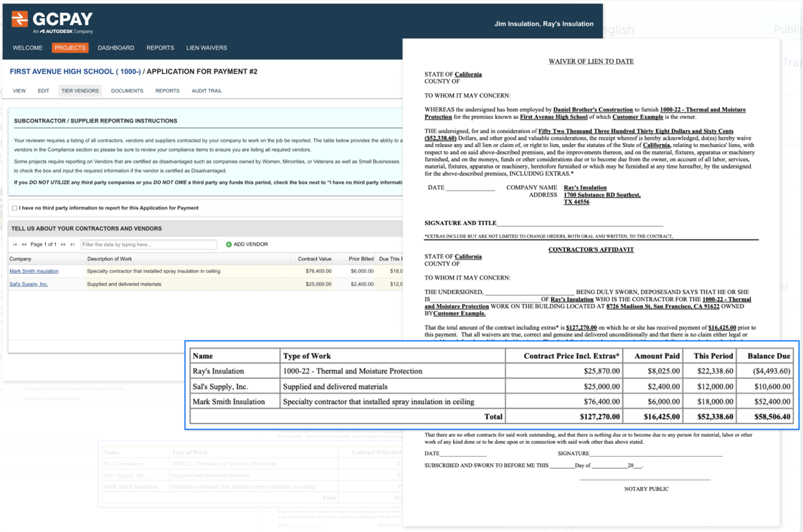Open the Mark Smith Insulation vendor link
Screen dimensions: 803x532
click(34, 271)
